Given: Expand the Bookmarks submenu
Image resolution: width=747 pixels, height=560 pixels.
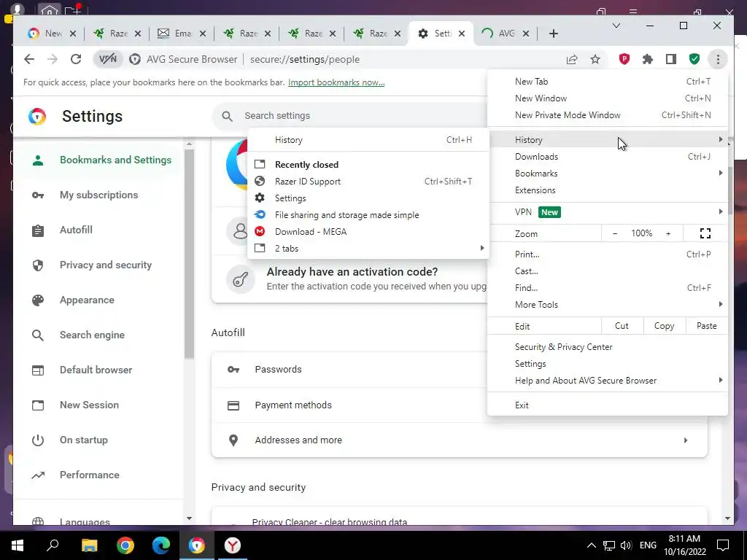Looking at the screenshot, I should (608, 174).
